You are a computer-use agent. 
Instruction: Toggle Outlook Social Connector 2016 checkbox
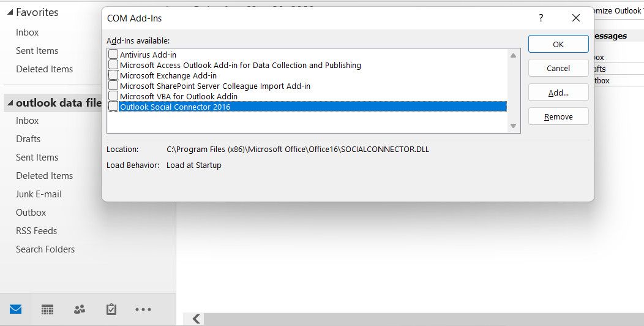click(x=113, y=107)
